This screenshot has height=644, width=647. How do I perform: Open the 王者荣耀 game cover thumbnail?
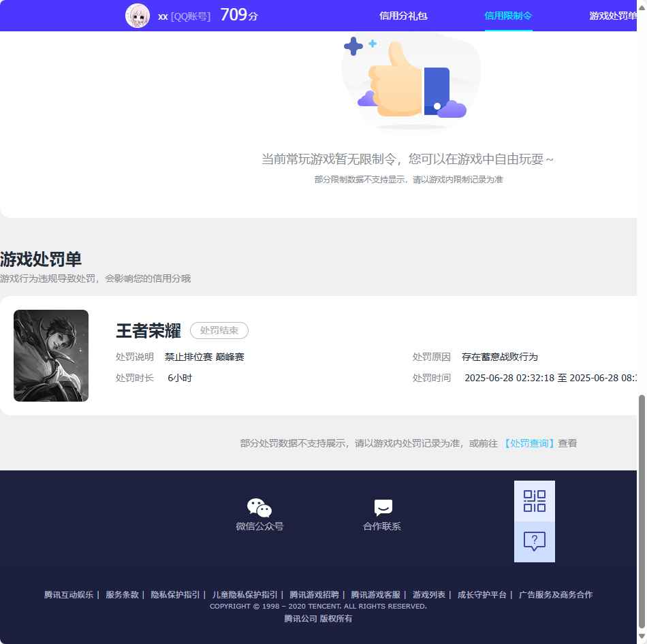click(51, 355)
